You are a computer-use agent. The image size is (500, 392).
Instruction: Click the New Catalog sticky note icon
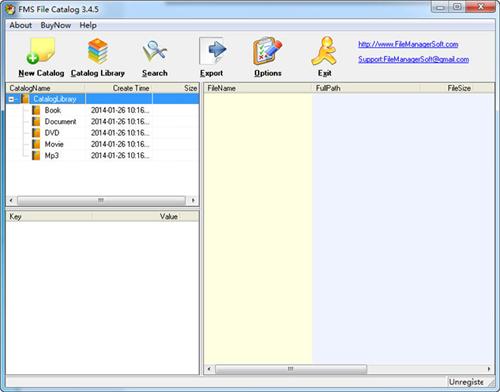coord(41,51)
